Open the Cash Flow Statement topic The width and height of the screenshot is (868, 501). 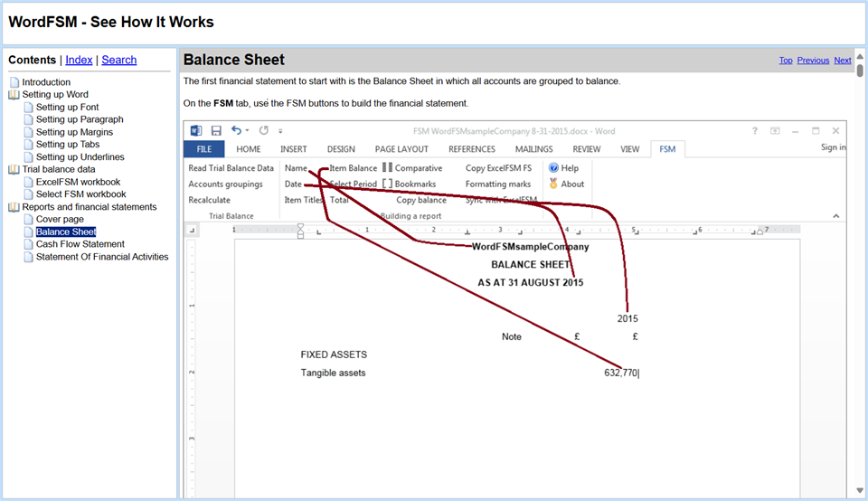(x=80, y=244)
